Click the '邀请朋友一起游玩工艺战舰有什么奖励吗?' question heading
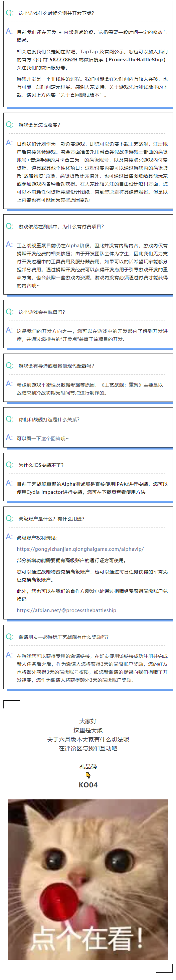 pos(63,637)
